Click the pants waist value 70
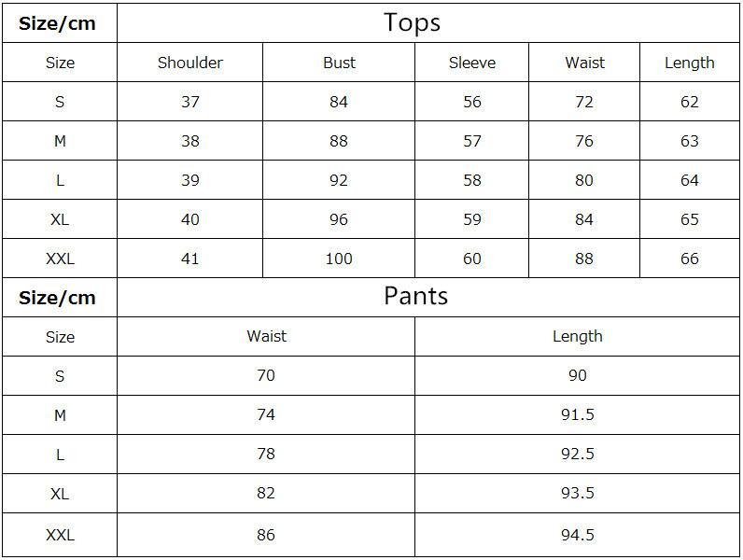 tap(266, 375)
